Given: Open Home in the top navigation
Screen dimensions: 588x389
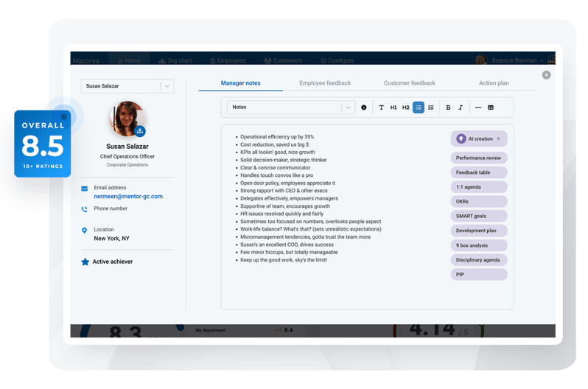Looking at the screenshot, I should pos(129,60).
